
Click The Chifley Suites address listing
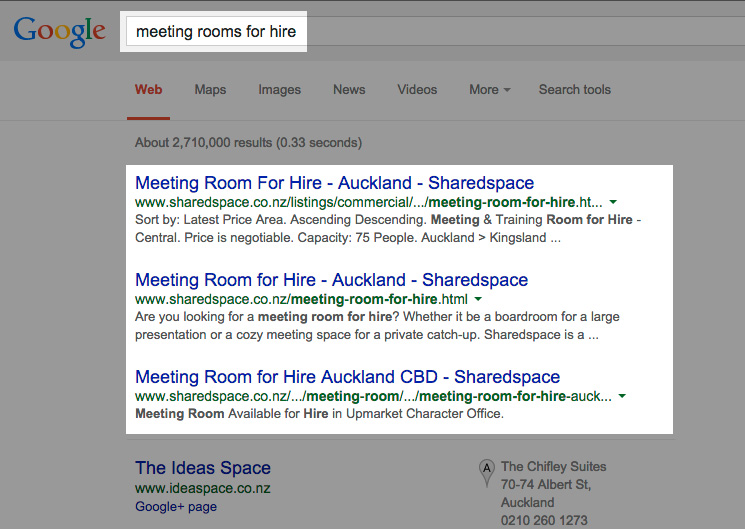tap(554, 493)
